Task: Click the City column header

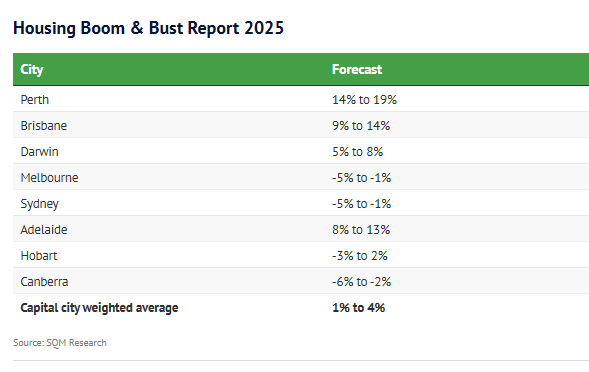Action: pyautogui.click(x=32, y=70)
